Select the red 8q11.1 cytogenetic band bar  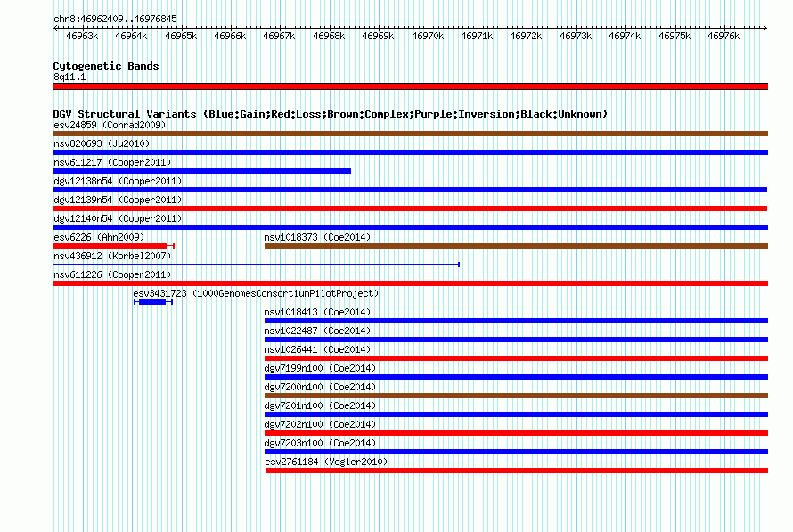[410, 86]
